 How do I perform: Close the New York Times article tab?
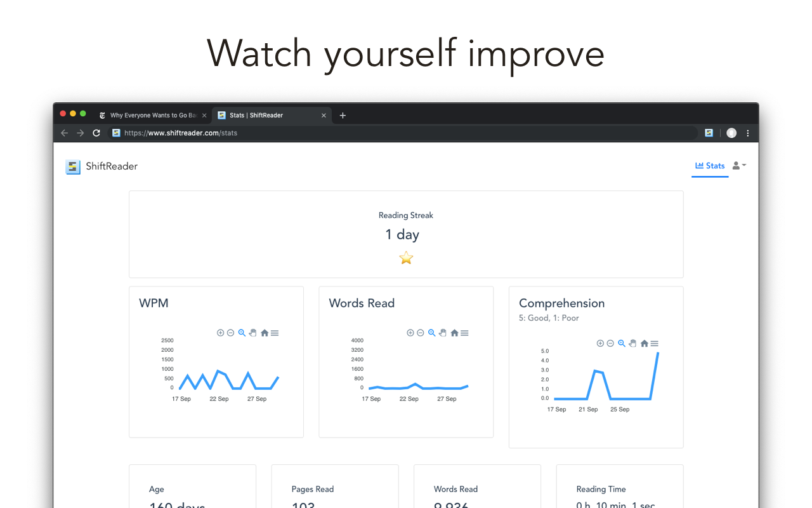pos(204,116)
